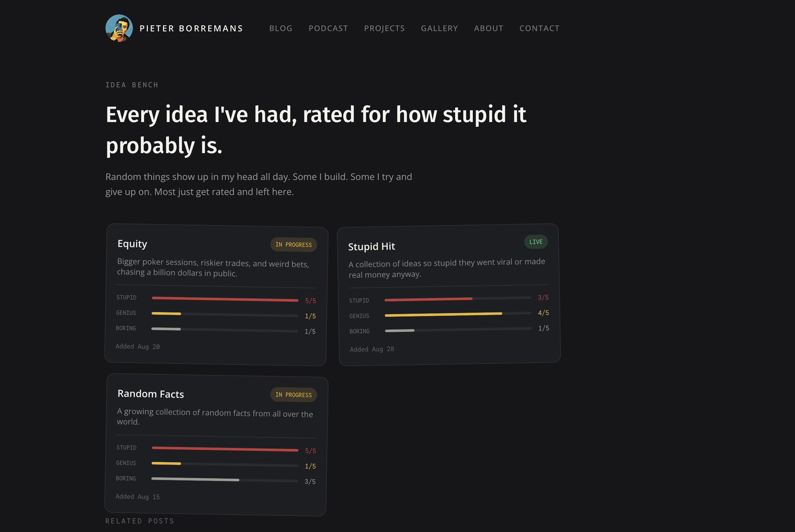Click the Equity card description text
Viewport: 795px width, 532px height.
pyautogui.click(x=213, y=267)
